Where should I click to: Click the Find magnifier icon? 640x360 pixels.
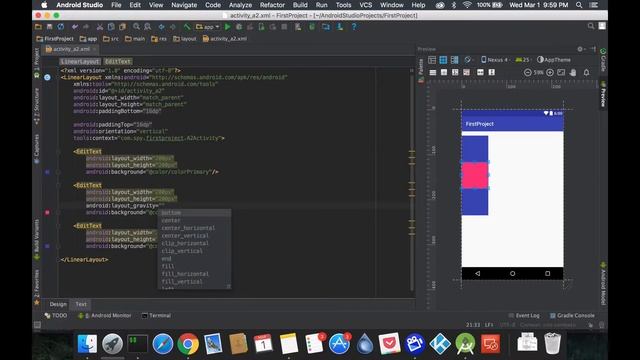[136, 27]
